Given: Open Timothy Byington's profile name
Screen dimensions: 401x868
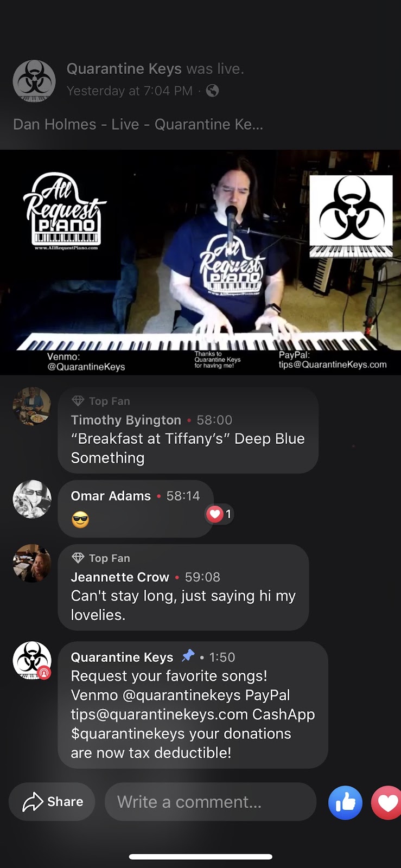Looking at the screenshot, I should coord(126,420).
